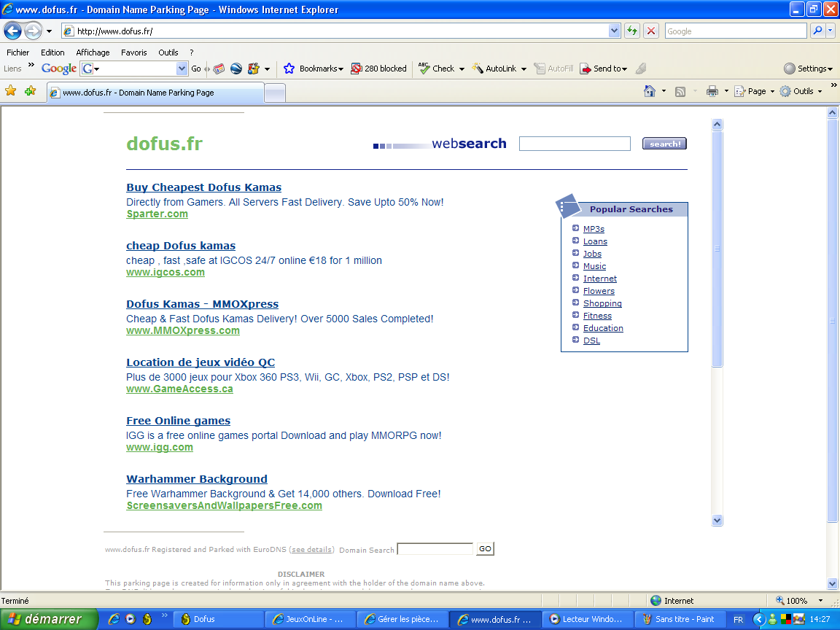Open the zoom level dropdown arrow
Screen dimensions: 840x630
point(821,601)
